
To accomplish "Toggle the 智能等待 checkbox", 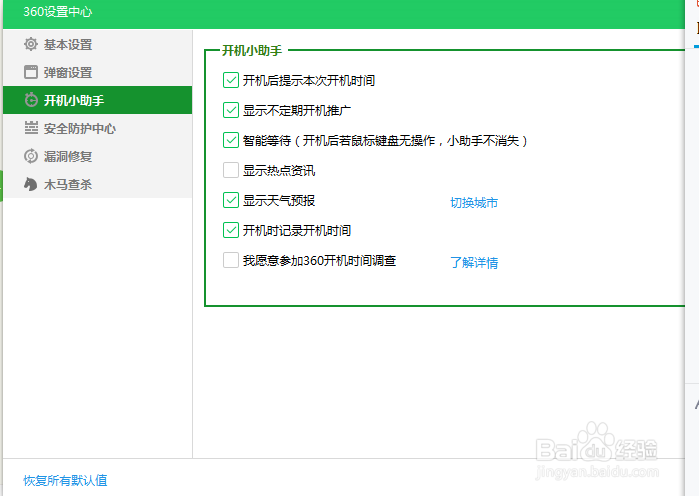I will [x=231, y=140].
